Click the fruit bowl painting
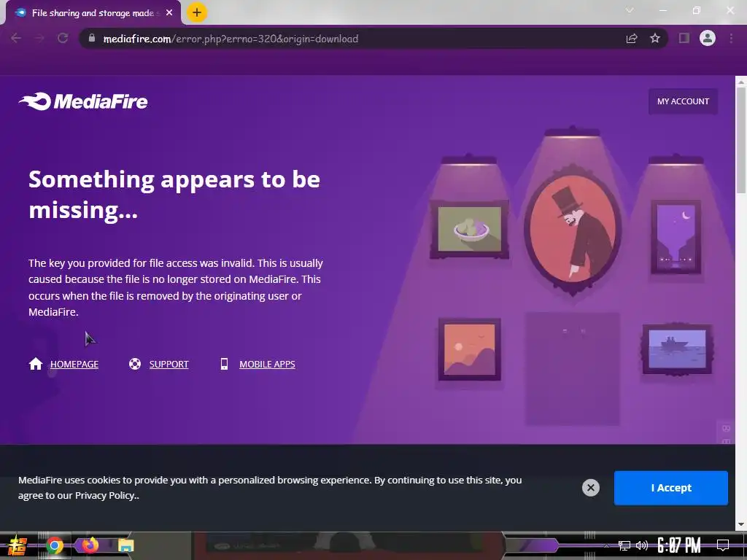This screenshot has width=747, height=560. coord(470,230)
